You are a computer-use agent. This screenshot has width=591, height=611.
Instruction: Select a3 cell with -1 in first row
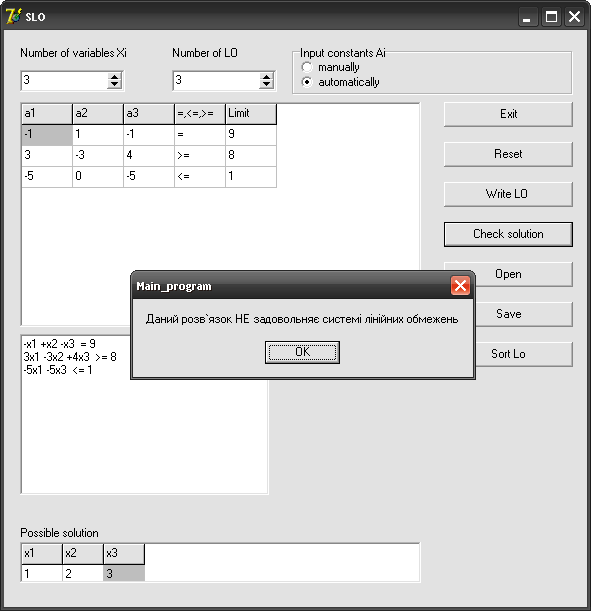(149, 135)
